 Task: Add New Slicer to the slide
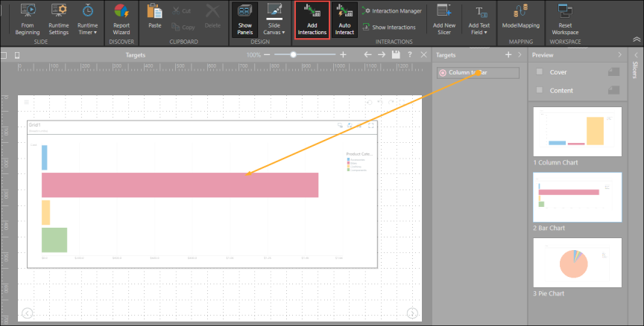pyautogui.click(x=444, y=20)
